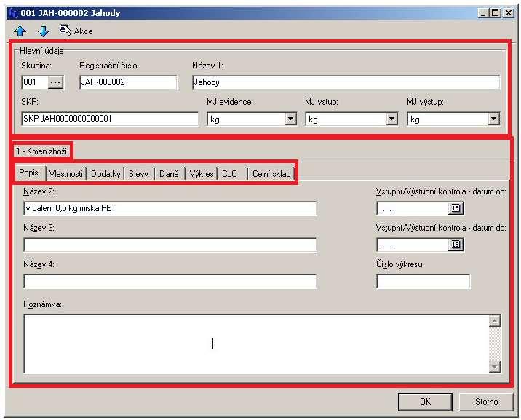Click the SKP code input field
Image resolution: width=521 pixels, height=420 pixels.
click(110, 119)
